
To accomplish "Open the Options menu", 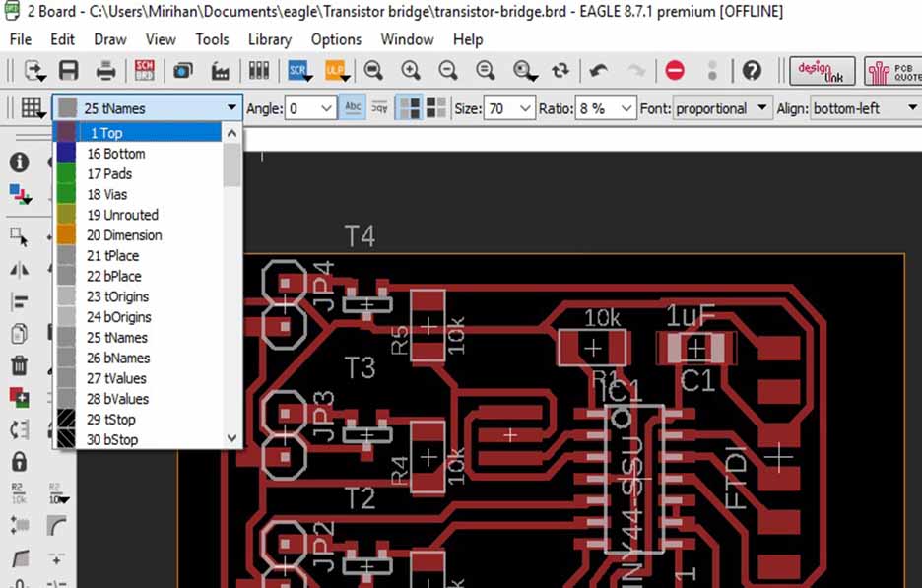I will pos(336,39).
